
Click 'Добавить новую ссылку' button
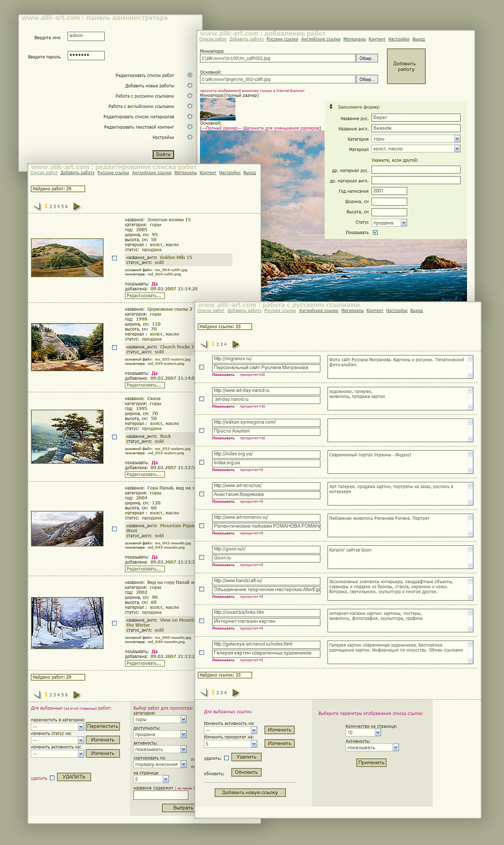pos(250,793)
